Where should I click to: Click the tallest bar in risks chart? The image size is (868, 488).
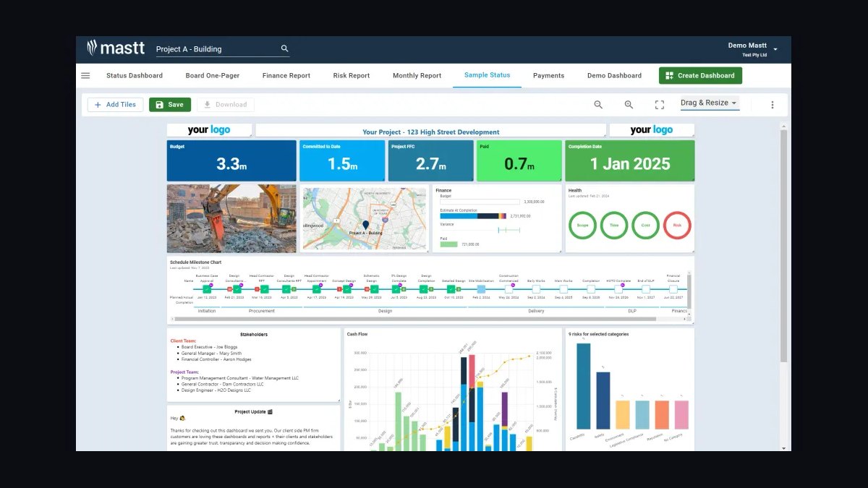[x=583, y=386]
